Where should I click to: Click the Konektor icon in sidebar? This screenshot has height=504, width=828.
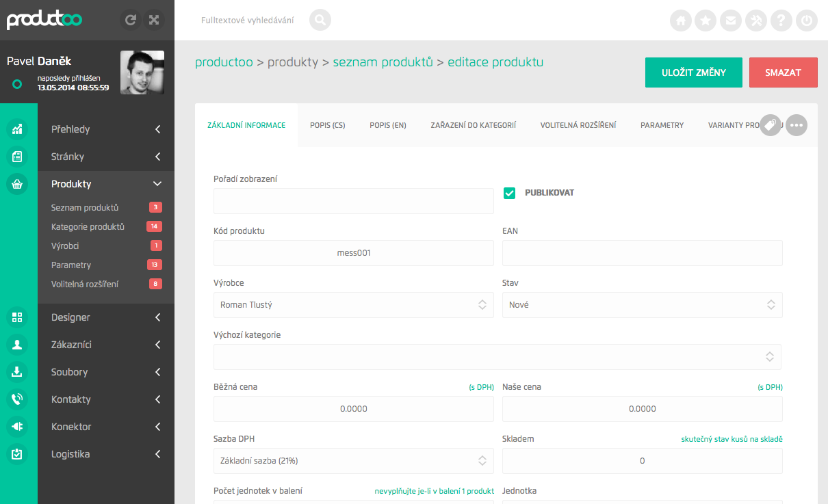[x=17, y=427]
